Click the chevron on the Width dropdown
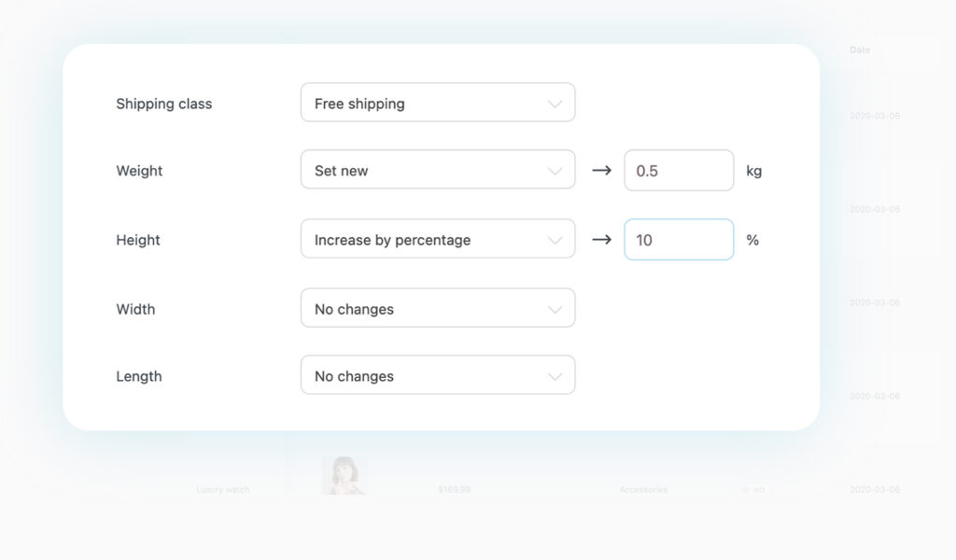Image resolution: width=956 pixels, height=560 pixels. tap(556, 308)
